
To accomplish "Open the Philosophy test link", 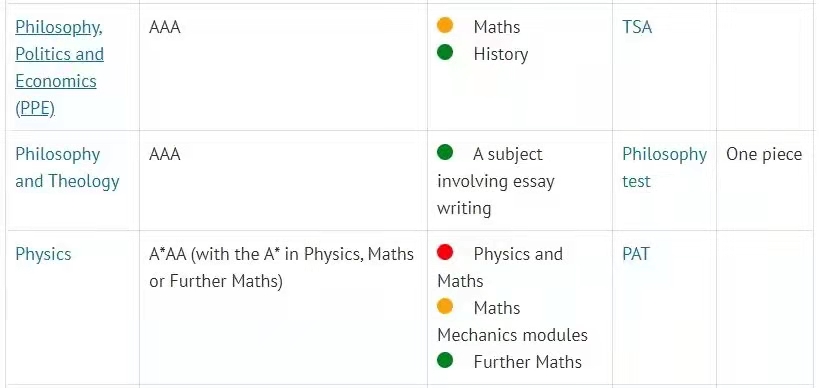I will [664, 168].
